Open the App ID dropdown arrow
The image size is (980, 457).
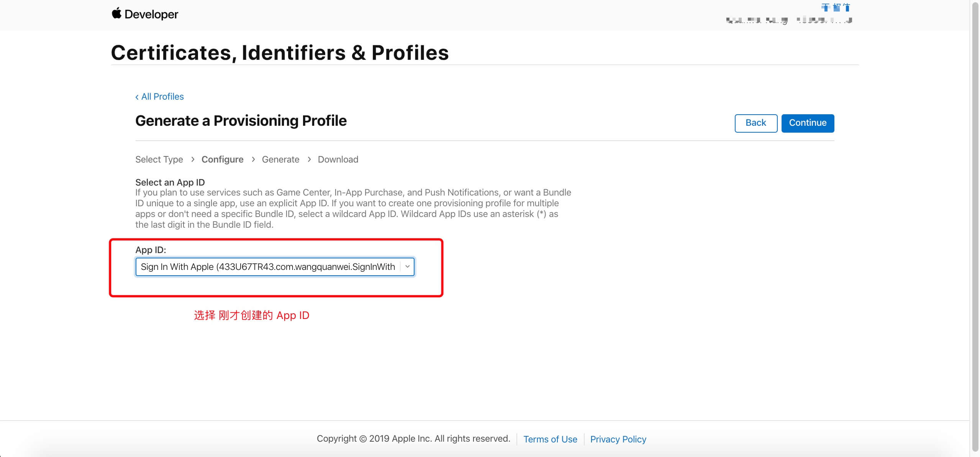[x=407, y=267]
